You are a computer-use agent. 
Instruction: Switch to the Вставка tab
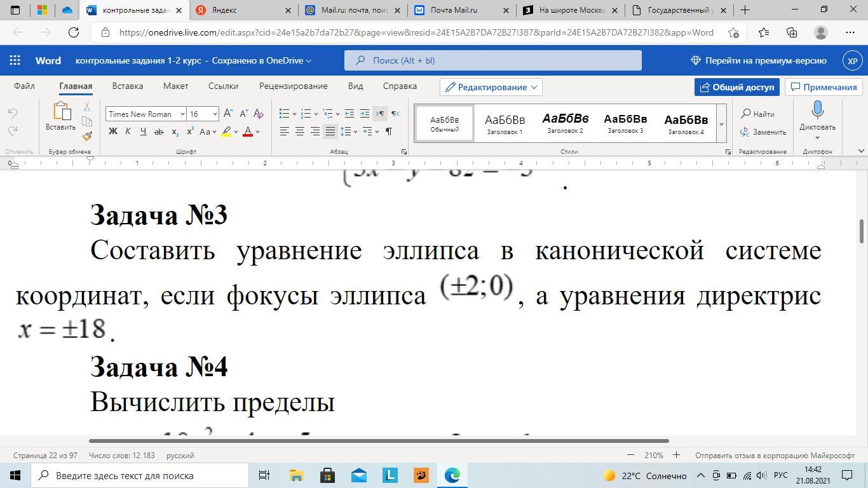pyautogui.click(x=127, y=86)
